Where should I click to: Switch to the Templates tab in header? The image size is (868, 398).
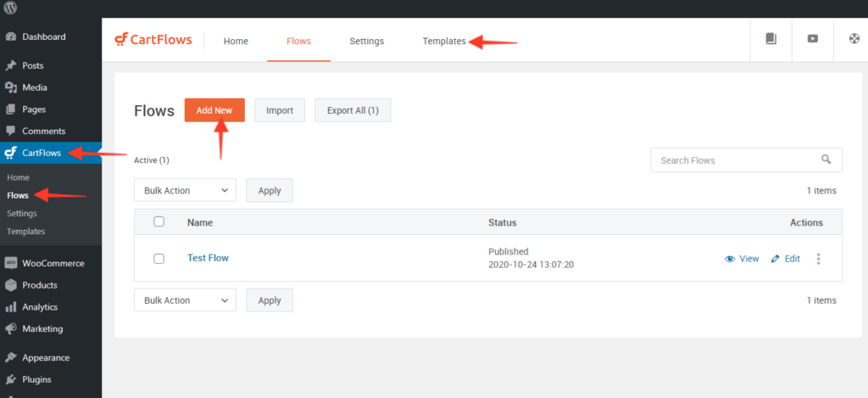pyautogui.click(x=444, y=41)
